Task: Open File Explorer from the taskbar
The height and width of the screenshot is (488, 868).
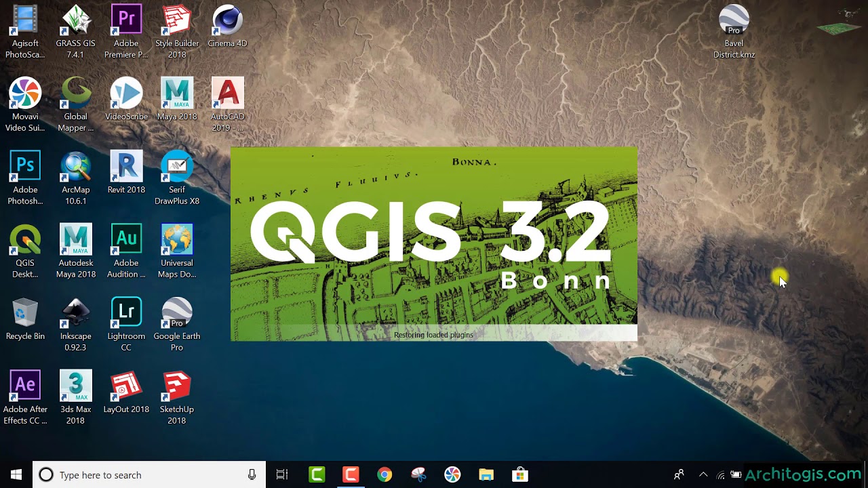Action: 486,474
